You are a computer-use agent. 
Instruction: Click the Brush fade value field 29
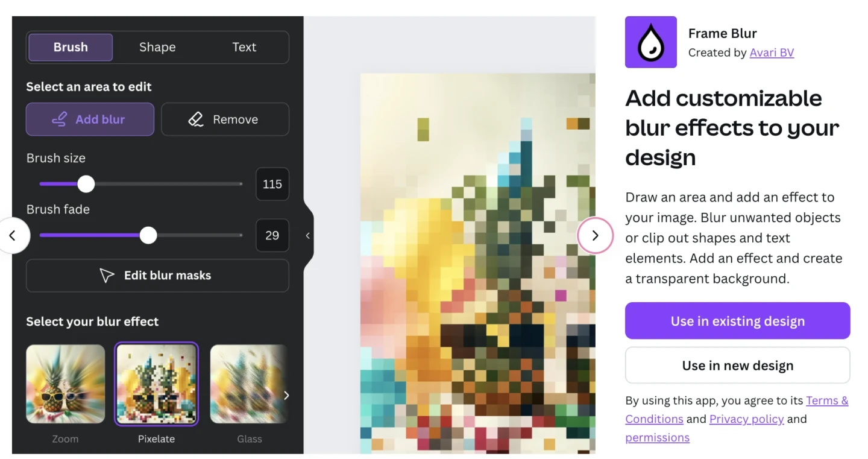(272, 235)
